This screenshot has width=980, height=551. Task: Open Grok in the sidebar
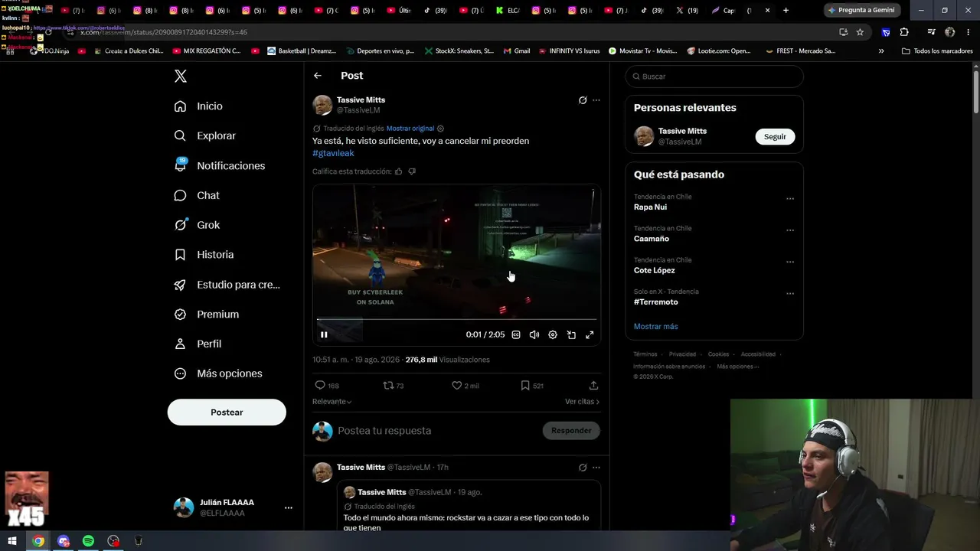point(197,225)
